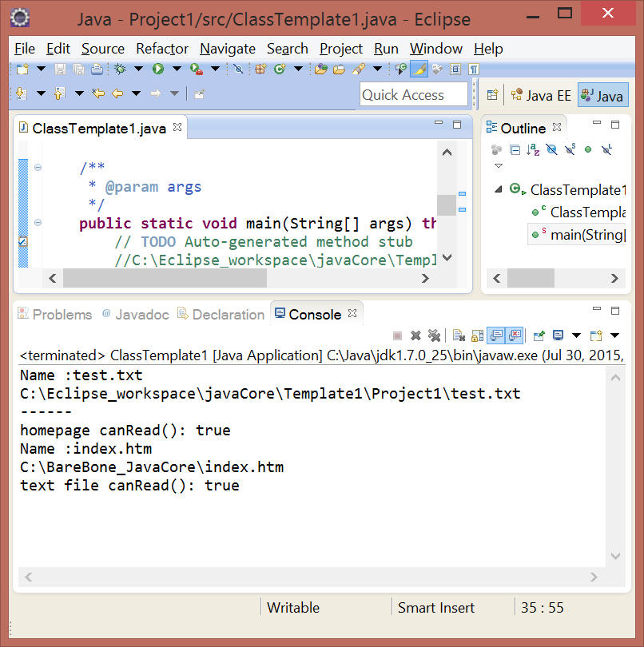Screen dimensions: 644x647
Task: Run the program with green Run button
Action: click(157, 69)
